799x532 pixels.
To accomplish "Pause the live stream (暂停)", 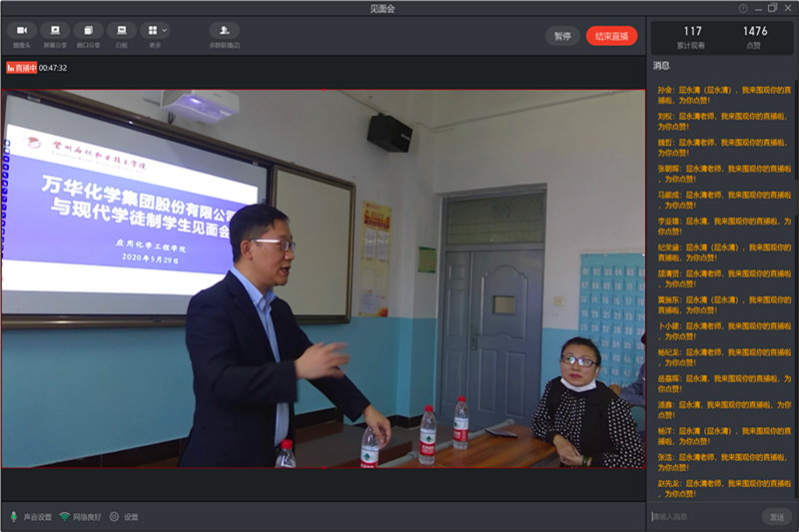I will (562, 36).
